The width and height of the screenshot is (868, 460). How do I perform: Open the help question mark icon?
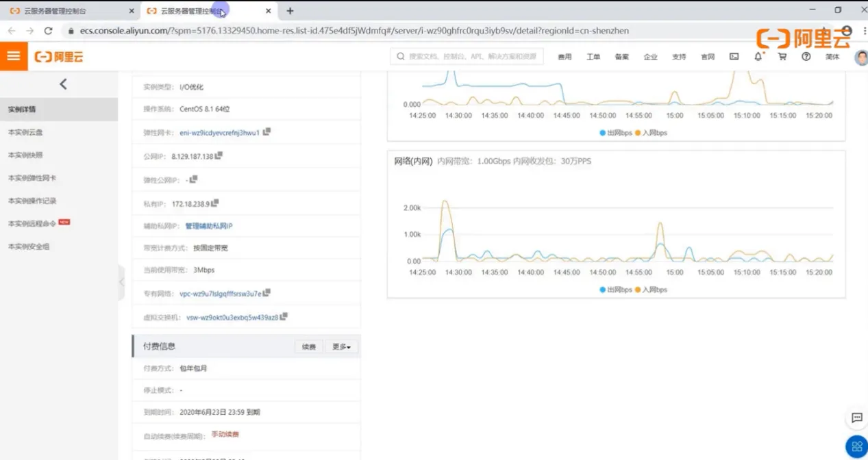click(x=806, y=57)
